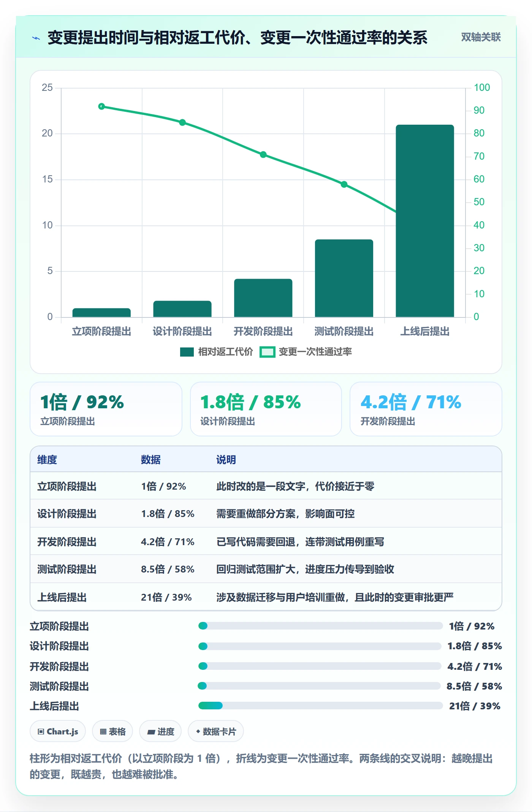Click the line point above 设计阶段提出
The image size is (532, 812).
coord(182,122)
